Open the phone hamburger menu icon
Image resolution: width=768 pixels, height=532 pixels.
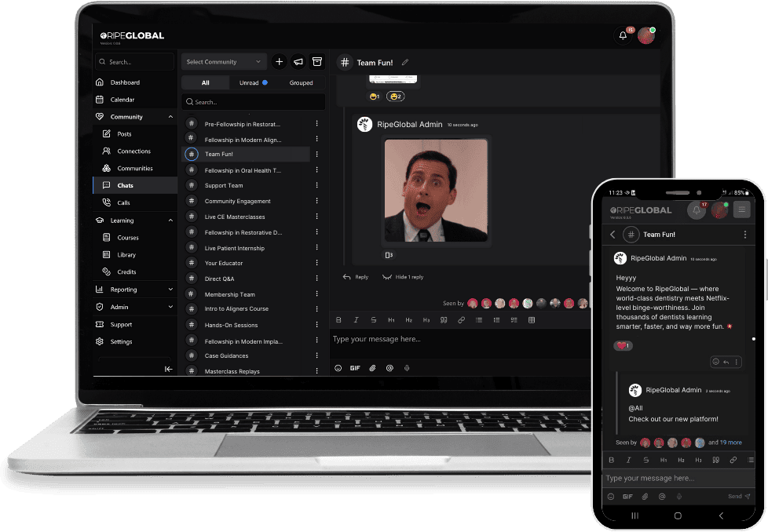coord(741,210)
